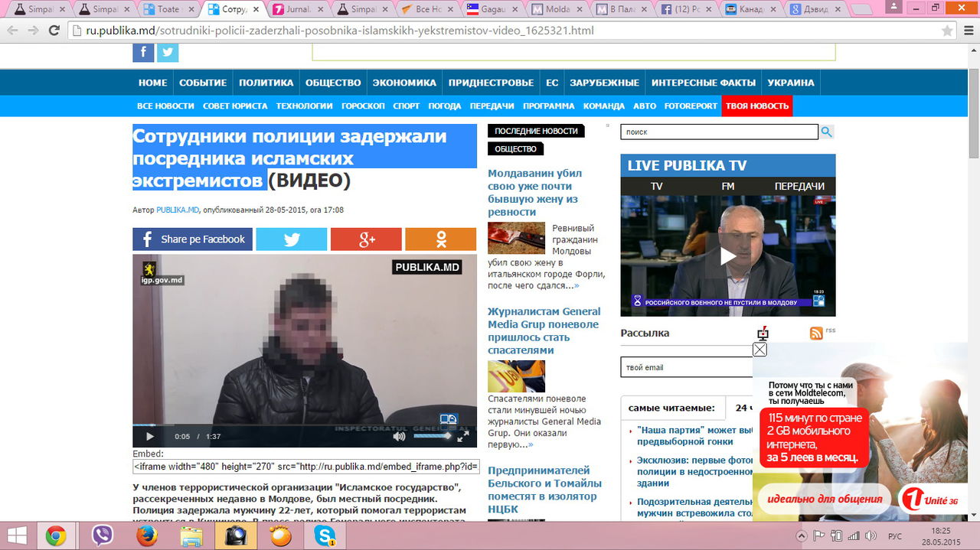Select the embed iframe code field
The height and width of the screenshot is (550, 980).
306,467
